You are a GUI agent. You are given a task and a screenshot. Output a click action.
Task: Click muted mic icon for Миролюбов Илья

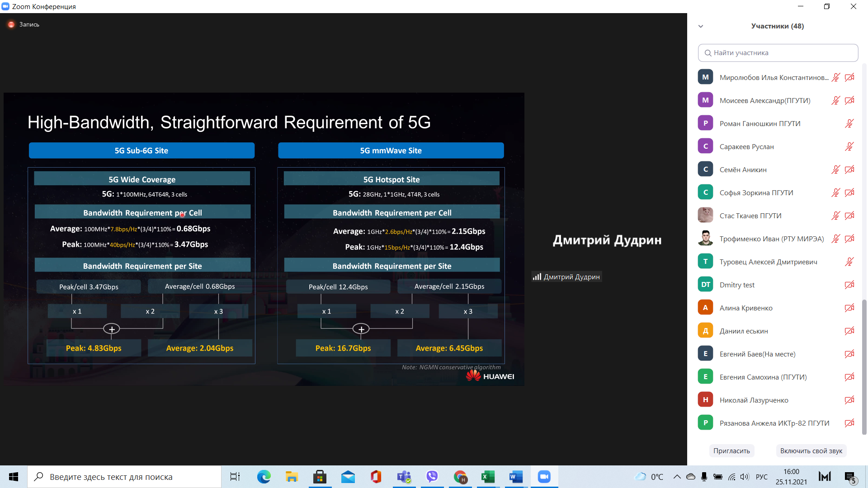[836, 77]
